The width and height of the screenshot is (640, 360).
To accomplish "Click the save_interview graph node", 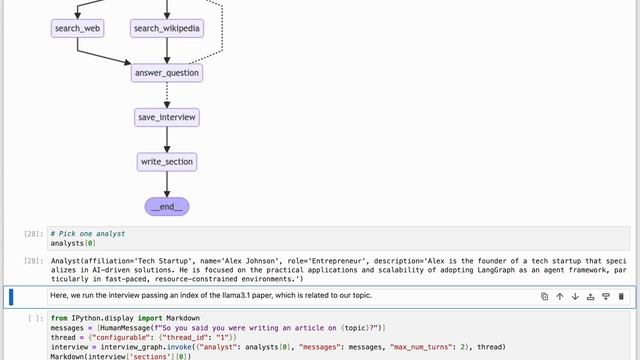I will pyautogui.click(x=167, y=118).
